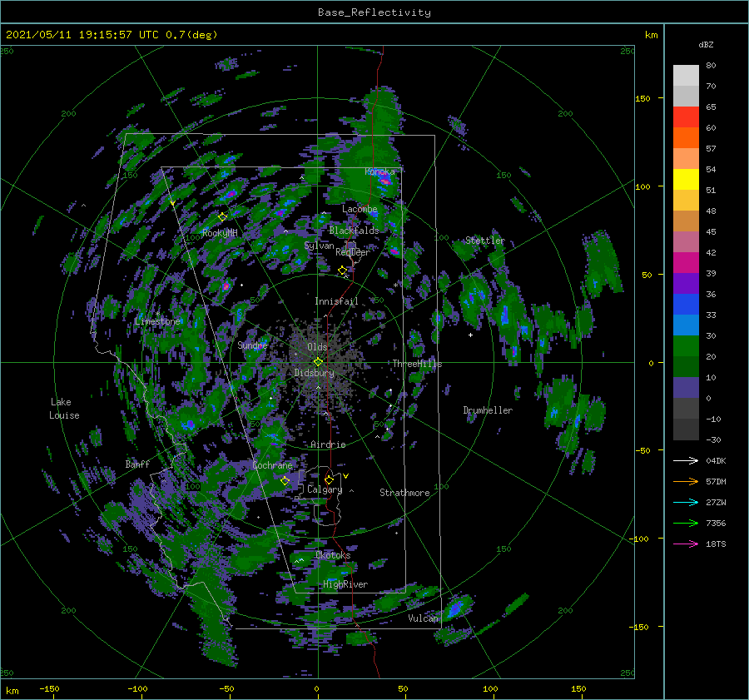Click the Olds label

(317, 347)
